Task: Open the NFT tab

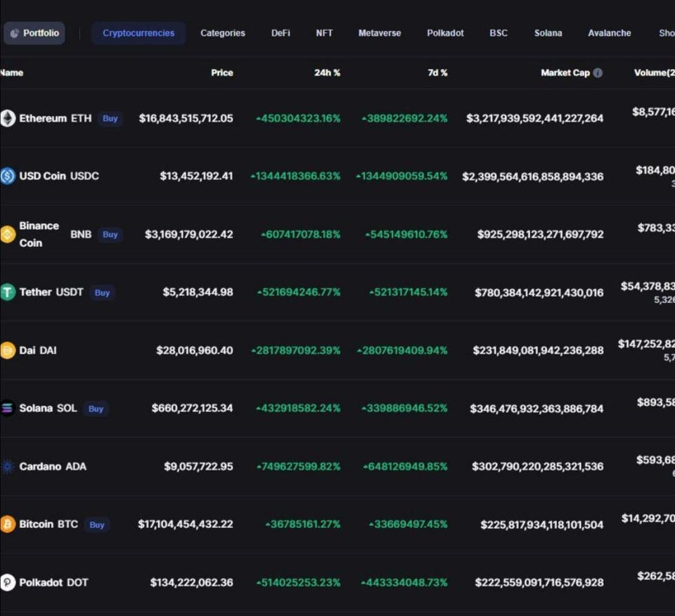Action: tap(324, 33)
